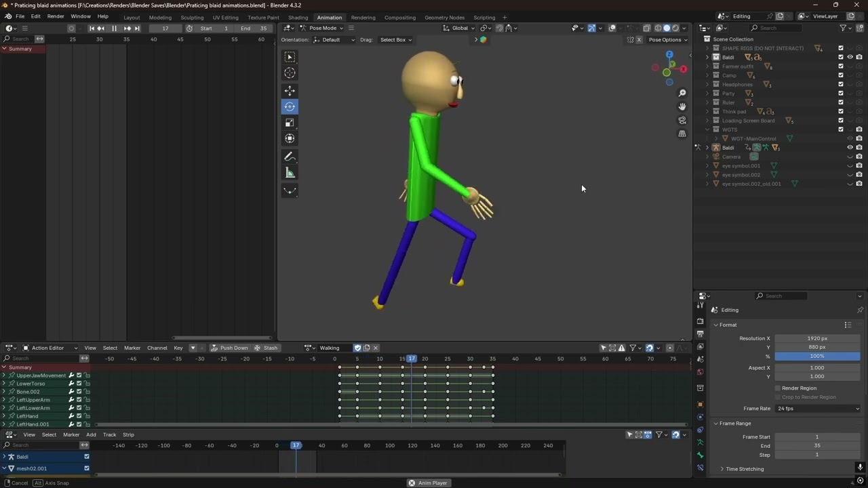Uncheck UpperJawMovement channel checkbox

(x=79, y=375)
